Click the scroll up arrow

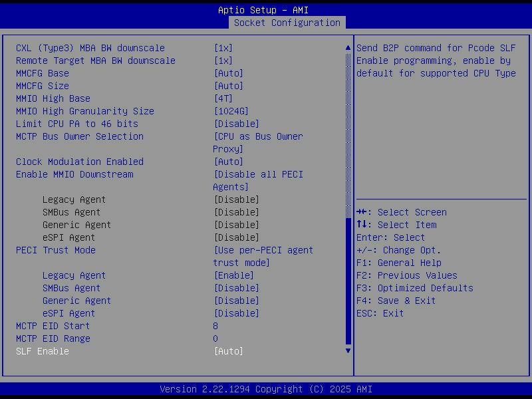click(x=348, y=48)
